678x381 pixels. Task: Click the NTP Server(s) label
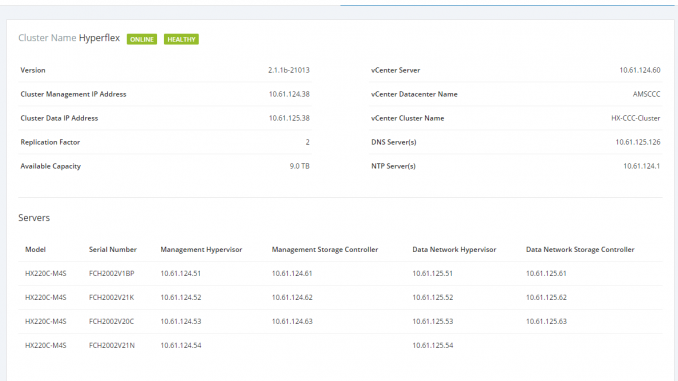(x=393, y=166)
